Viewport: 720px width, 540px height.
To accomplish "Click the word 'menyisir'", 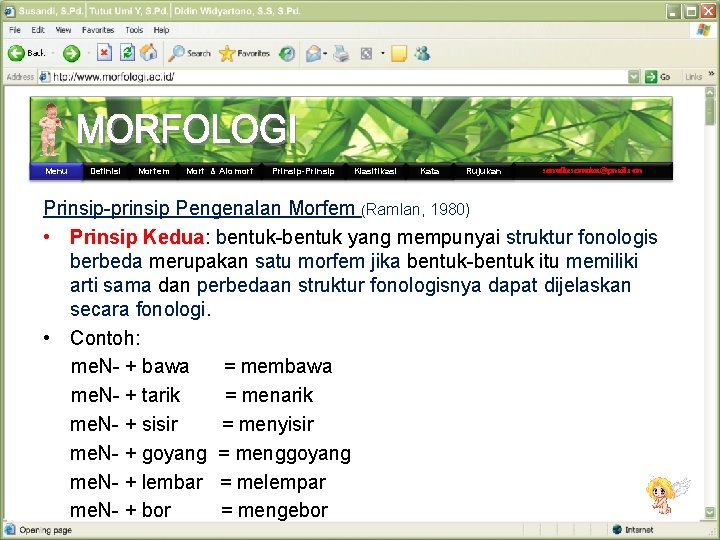I will [x=276, y=425].
